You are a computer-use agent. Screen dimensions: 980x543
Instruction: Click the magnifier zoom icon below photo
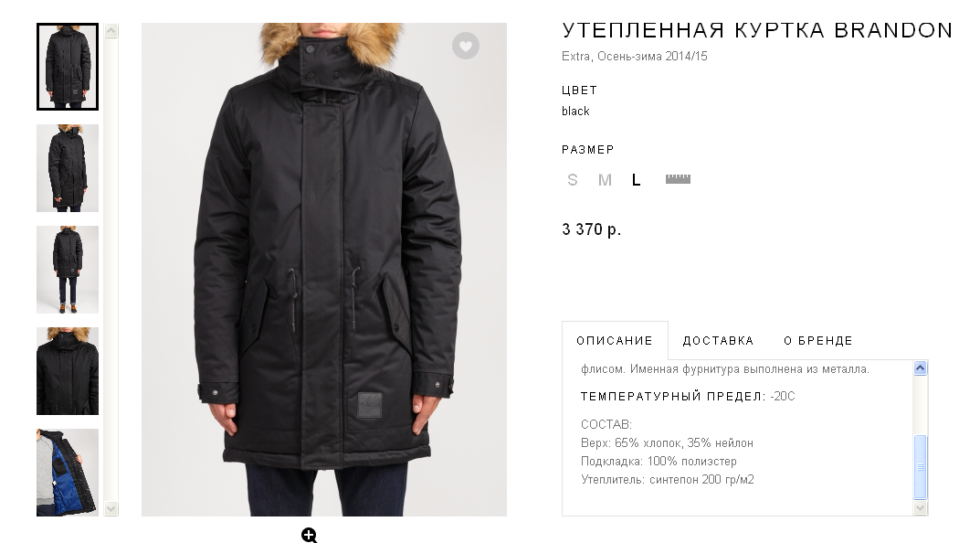(x=310, y=535)
